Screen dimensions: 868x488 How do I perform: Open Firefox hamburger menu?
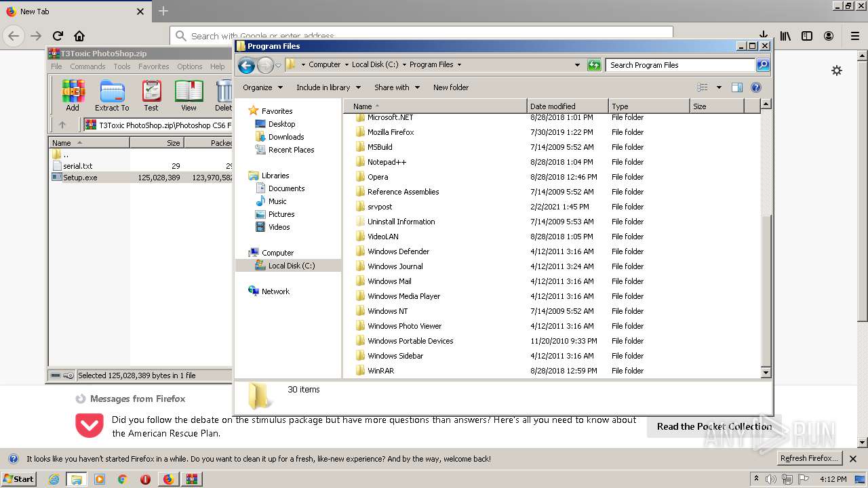click(x=855, y=36)
